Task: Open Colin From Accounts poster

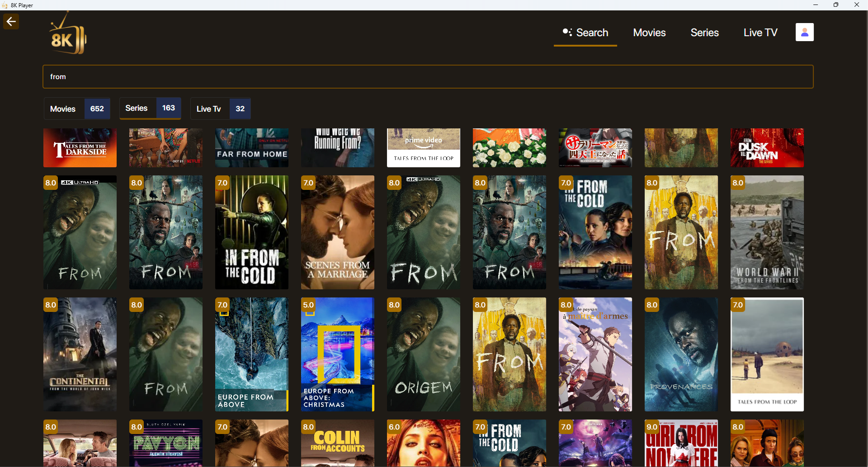Action: point(338,443)
